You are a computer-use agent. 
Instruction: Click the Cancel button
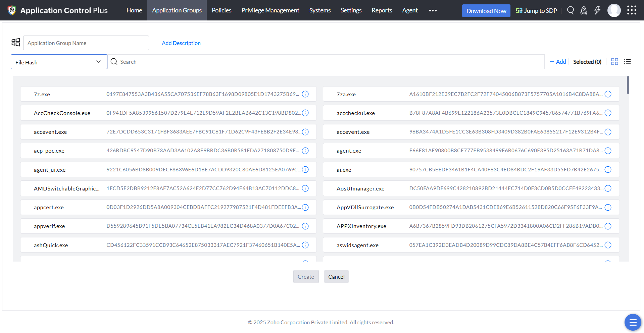coord(336,277)
